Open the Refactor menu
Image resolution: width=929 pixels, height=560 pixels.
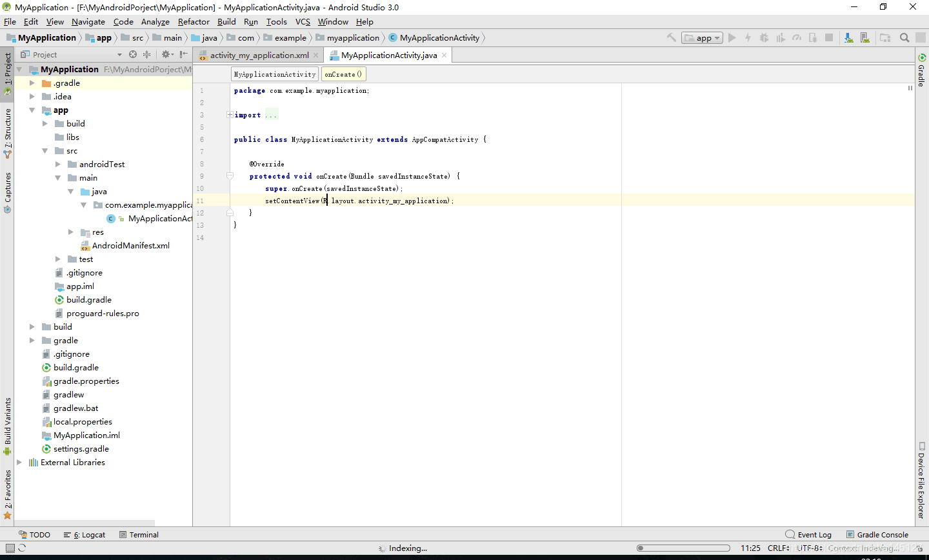click(x=194, y=21)
